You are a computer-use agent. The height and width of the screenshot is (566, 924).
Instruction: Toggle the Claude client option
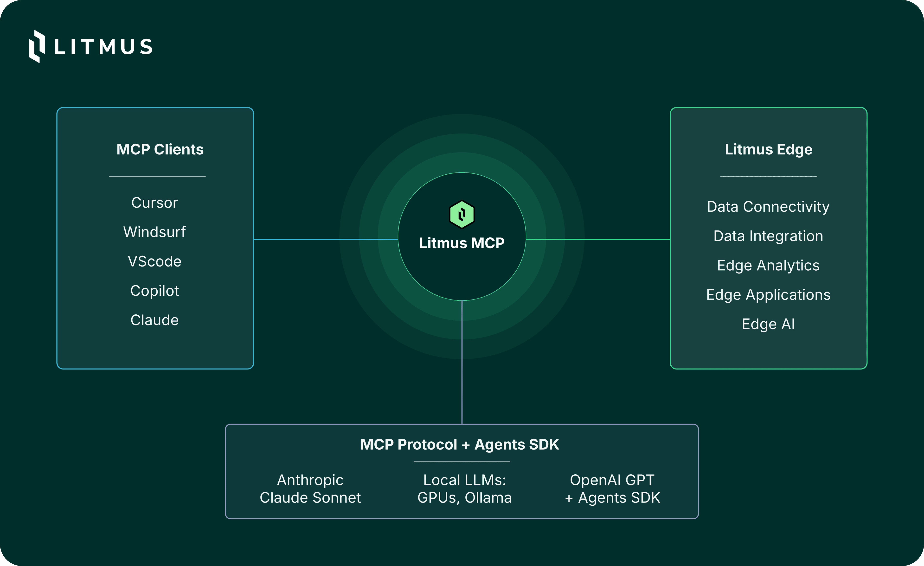coord(154,320)
